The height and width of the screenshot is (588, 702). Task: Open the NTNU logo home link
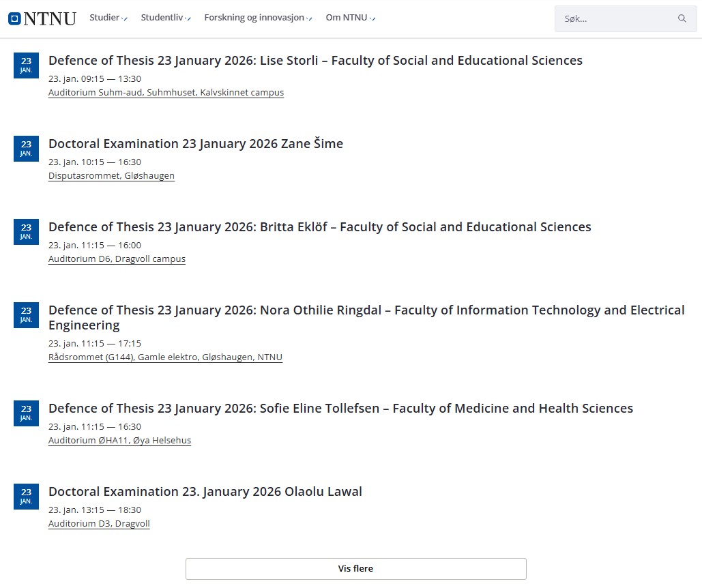click(x=42, y=18)
